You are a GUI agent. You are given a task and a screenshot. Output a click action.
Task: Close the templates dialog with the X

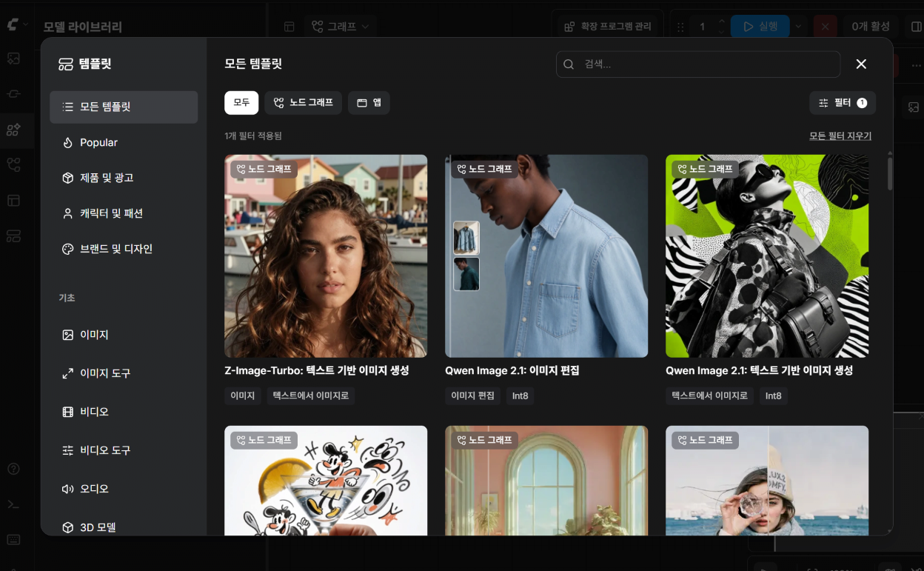click(861, 64)
